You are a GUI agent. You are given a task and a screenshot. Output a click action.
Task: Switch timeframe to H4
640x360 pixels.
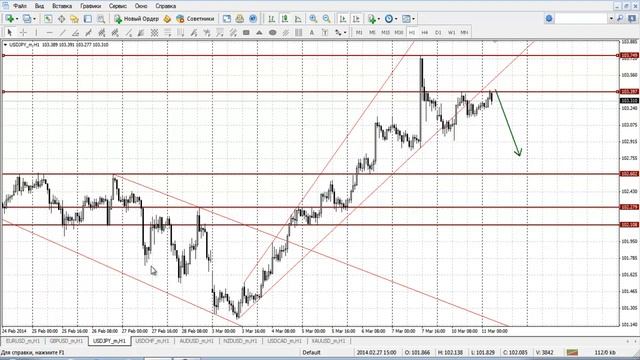pos(425,32)
